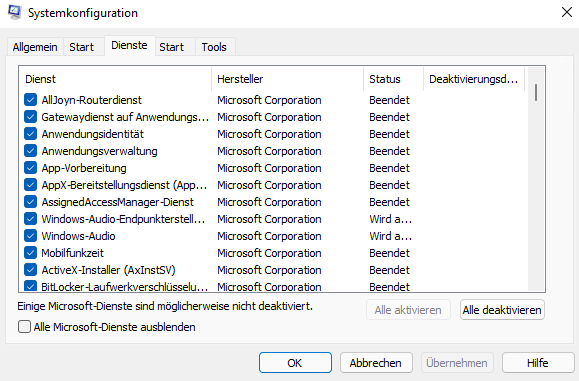Toggle AppX-Bereitstellungsdienst checkbox
Image resolution: width=579 pixels, height=381 pixels.
[x=30, y=185]
